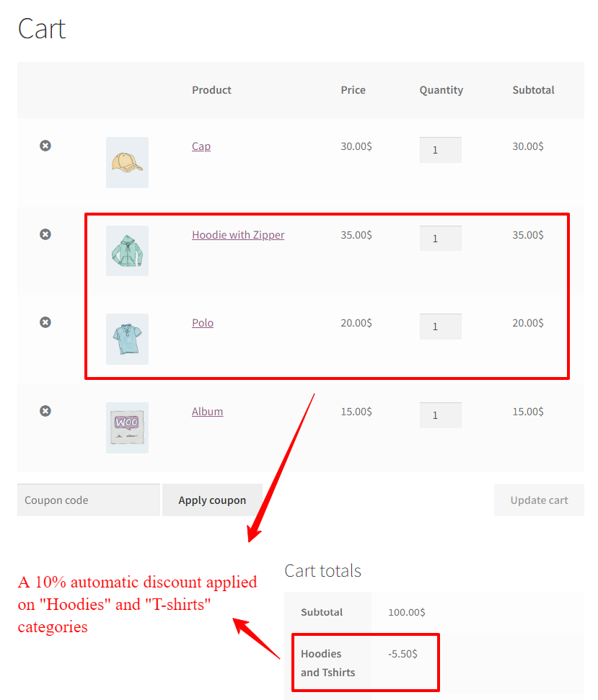Image resolution: width=598 pixels, height=700 pixels.
Task: Focus the Hoodie with Zipper quantity box
Action: point(440,238)
